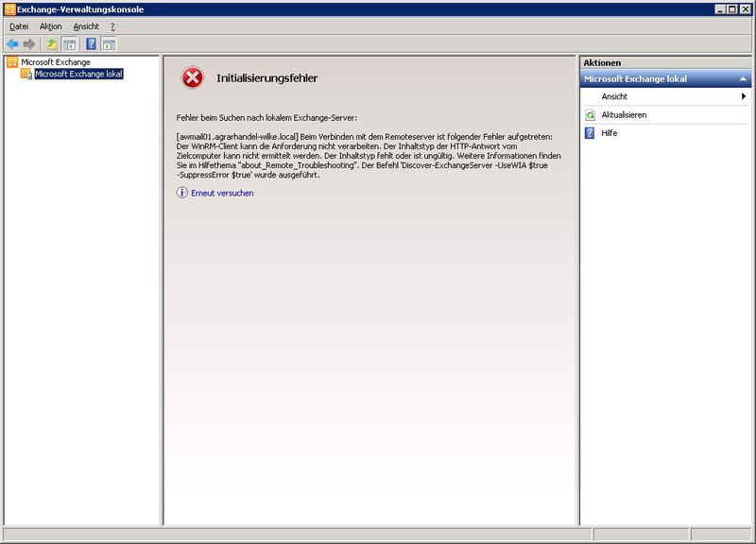Open the Aktion menu
Screen dimensions: 756x544
pos(51,26)
